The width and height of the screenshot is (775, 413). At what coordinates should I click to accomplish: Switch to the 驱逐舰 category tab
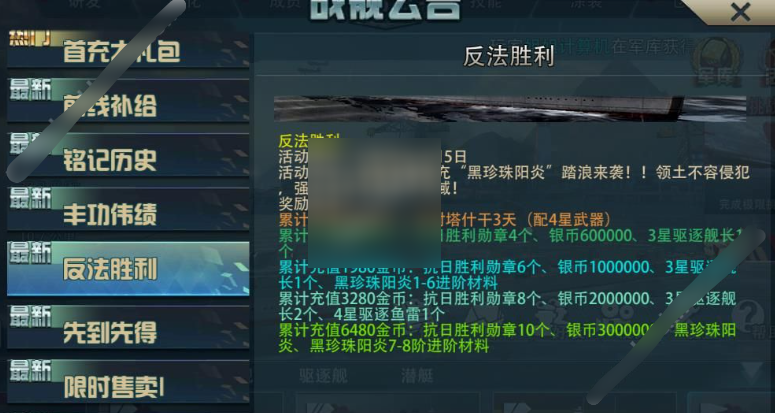[323, 376]
